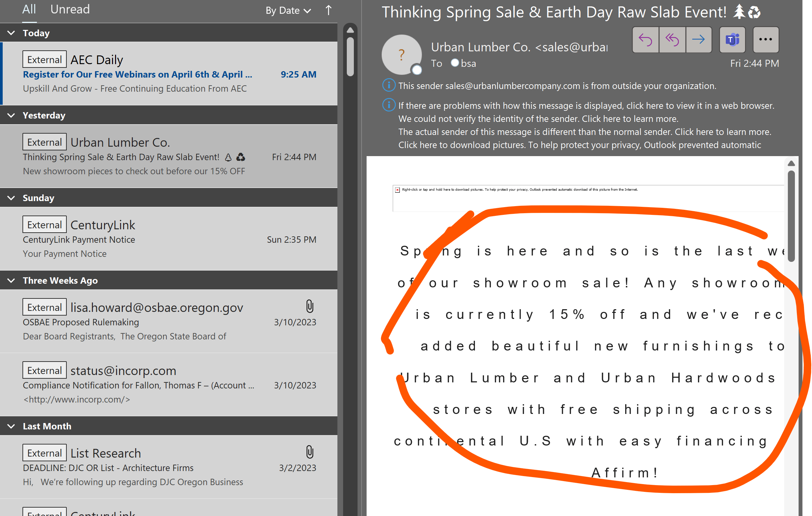Click the Reply All icon
812x516 pixels.
(x=672, y=40)
